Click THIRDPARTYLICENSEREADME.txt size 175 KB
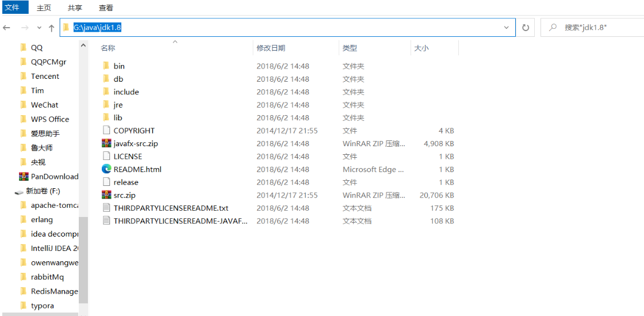Viewport: 644px width, 316px height. (442, 208)
